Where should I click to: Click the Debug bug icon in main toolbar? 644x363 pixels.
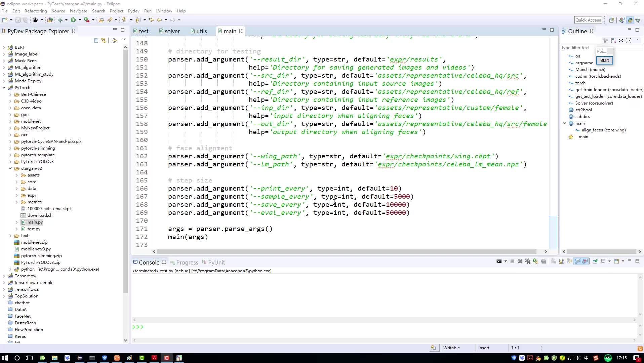(x=60, y=20)
